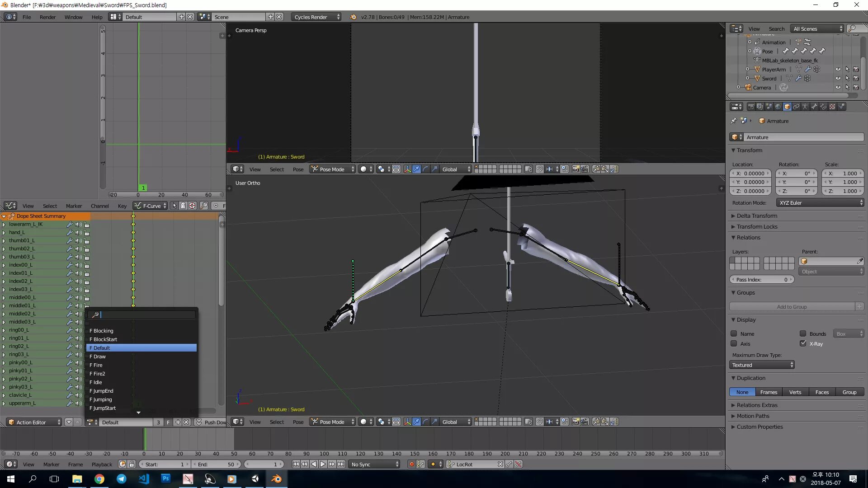Toggle the 3D manipulator widget in lower viewport
The width and height of the screenshot is (868, 488).
point(407,422)
